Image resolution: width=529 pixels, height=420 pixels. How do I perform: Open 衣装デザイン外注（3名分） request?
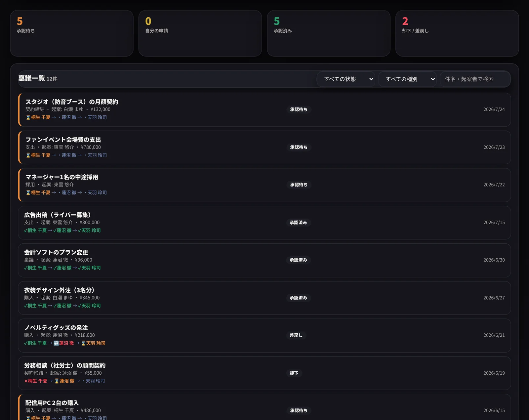[264, 298]
